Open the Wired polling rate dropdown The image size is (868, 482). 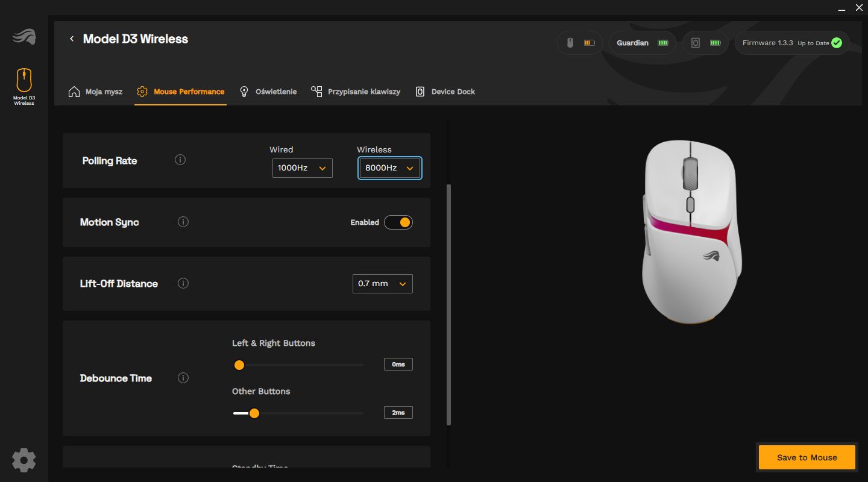pyautogui.click(x=302, y=168)
